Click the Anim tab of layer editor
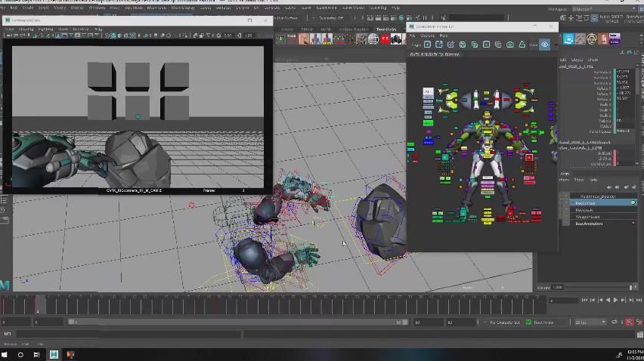The height and width of the screenshot is (361, 644). click(x=565, y=174)
